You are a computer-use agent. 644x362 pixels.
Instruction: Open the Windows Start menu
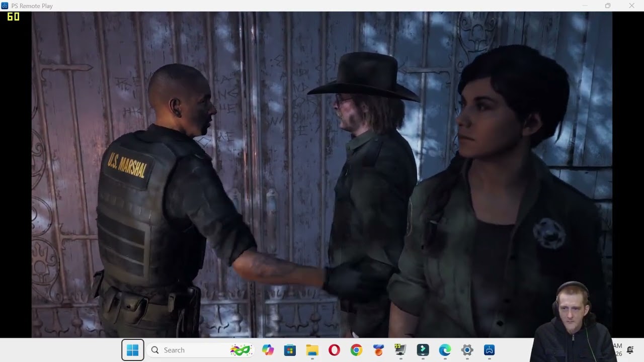(x=133, y=350)
